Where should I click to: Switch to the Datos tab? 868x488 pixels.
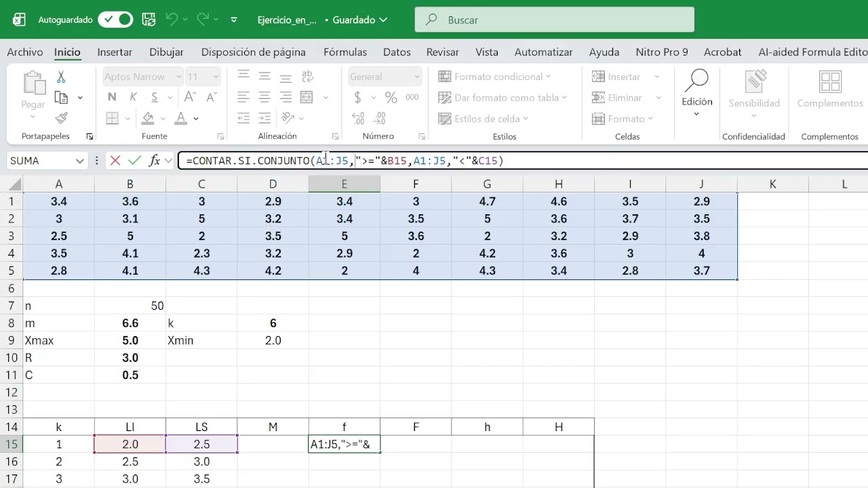coord(397,52)
